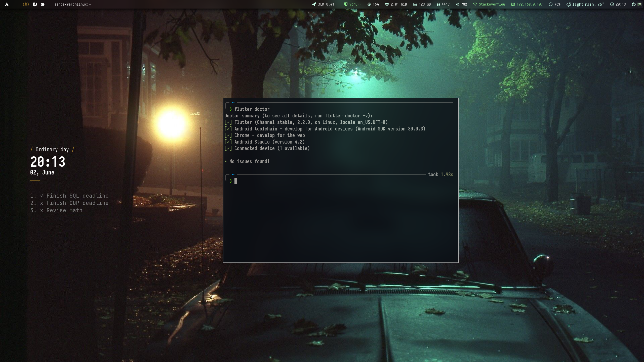This screenshot has height=362, width=644.
Task: Click the speaker icon next to 78%
Action: coord(458,4)
